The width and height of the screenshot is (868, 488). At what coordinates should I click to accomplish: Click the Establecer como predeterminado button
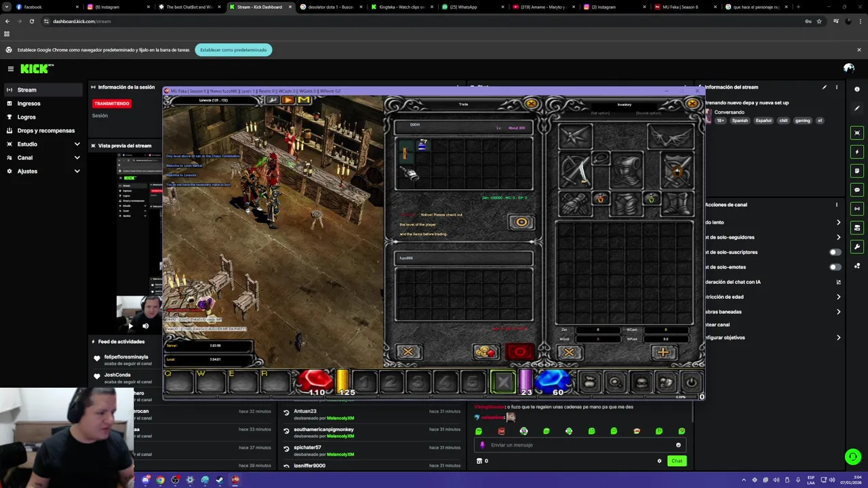coord(233,49)
